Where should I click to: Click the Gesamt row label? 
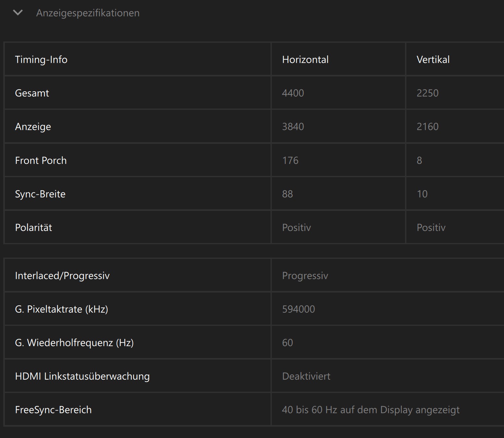(x=32, y=93)
